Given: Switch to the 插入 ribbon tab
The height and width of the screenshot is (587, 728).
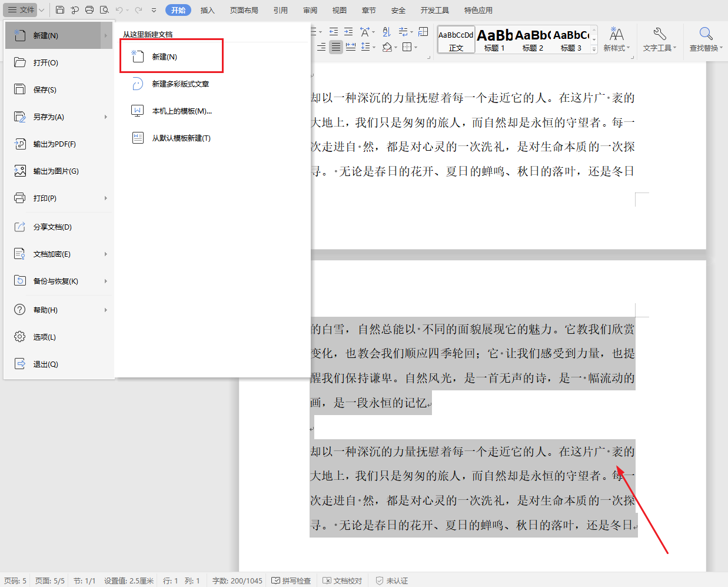Looking at the screenshot, I should [x=207, y=9].
